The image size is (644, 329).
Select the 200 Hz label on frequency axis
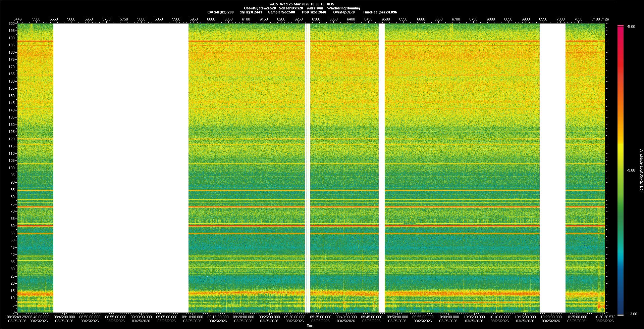[x=11, y=23]
